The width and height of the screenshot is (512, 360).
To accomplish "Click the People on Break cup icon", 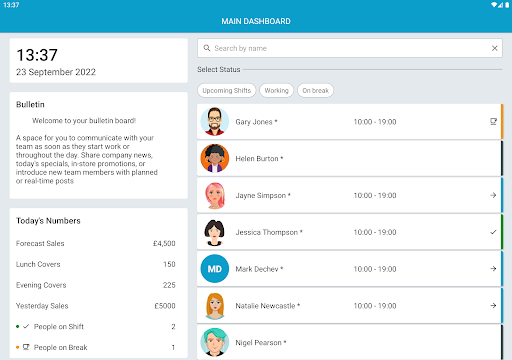I will click(x=26, y=347).
